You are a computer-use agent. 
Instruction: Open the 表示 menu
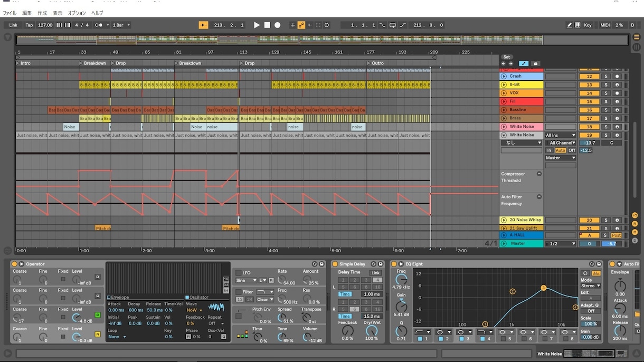coord(58,13)
